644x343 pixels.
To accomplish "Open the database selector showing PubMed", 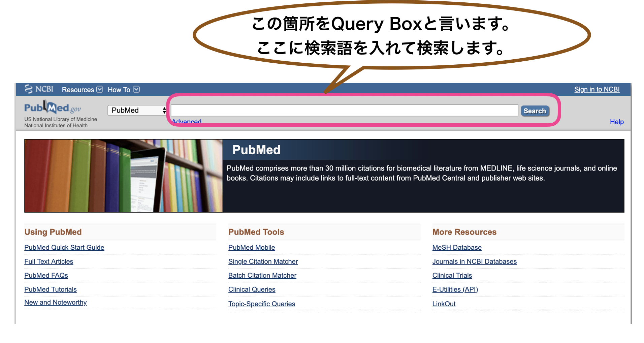I will point(136,110).
